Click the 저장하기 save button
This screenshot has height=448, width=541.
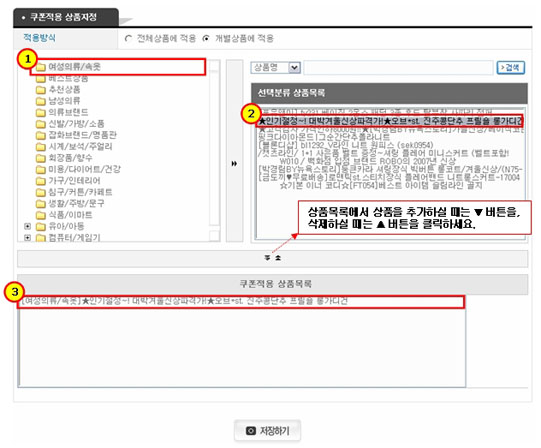pyautogui.click(x=267, y=431)
